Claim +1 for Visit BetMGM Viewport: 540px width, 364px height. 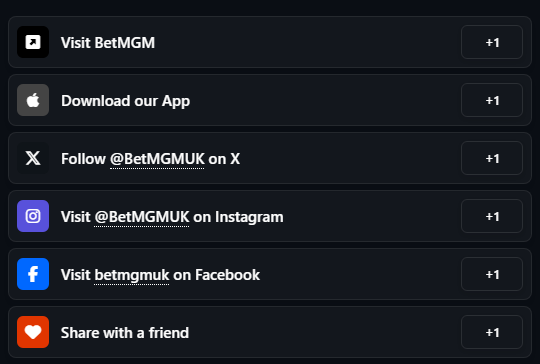[492, 42]
